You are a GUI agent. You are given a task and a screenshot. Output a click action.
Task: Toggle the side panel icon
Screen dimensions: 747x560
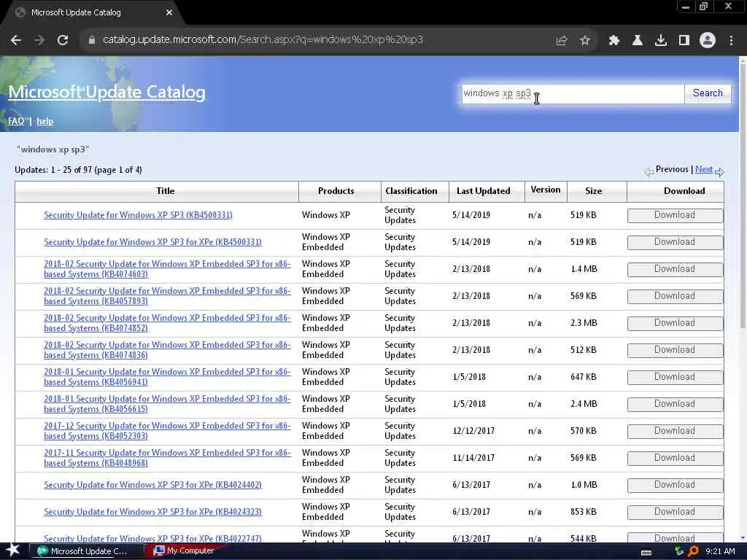click(x=684, y=41)
